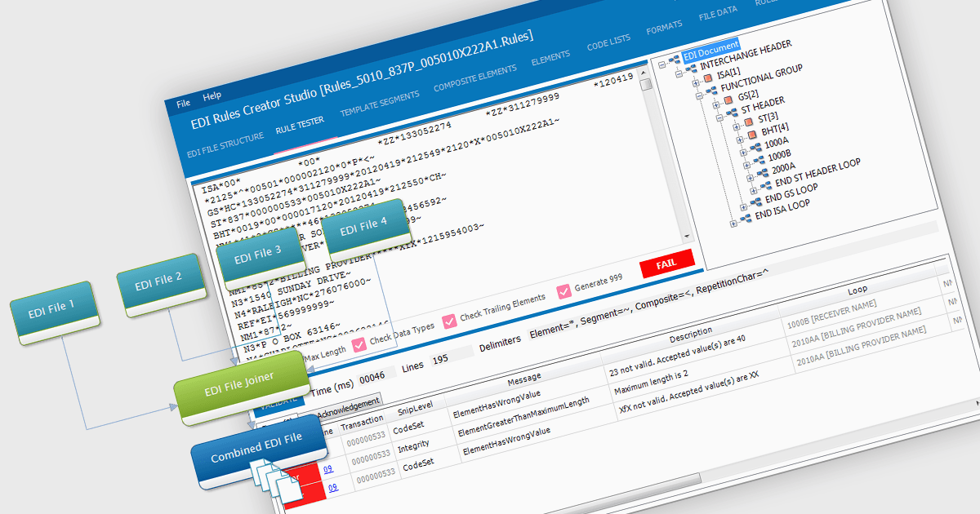Switch to the EDI FILE STRUCTURE tab

point(225,144)
